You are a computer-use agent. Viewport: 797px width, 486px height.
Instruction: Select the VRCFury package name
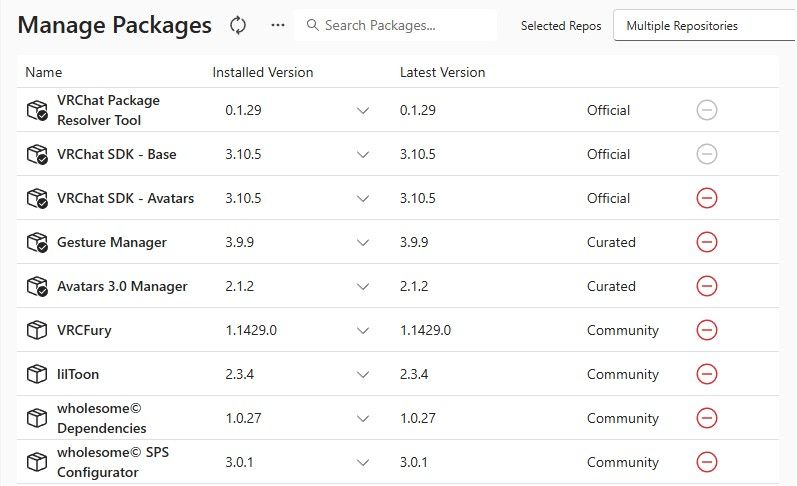point(84,330)
